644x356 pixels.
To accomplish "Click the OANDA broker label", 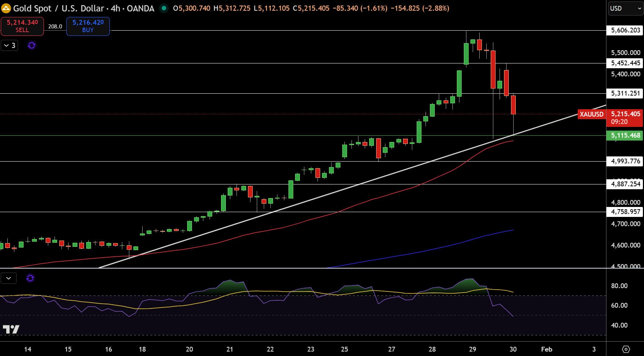I will (140, 8).
